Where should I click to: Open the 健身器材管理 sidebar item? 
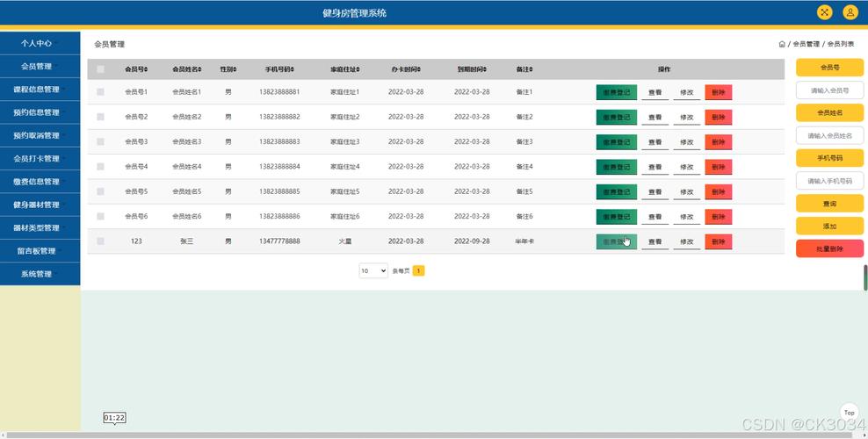point(40,205)
